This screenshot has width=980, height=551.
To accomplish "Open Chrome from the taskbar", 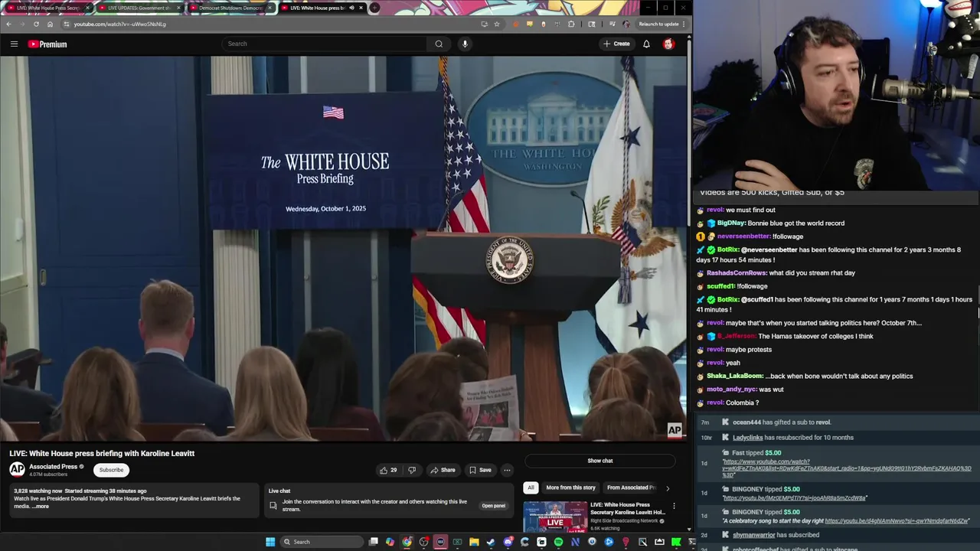I will coord(407,542).
